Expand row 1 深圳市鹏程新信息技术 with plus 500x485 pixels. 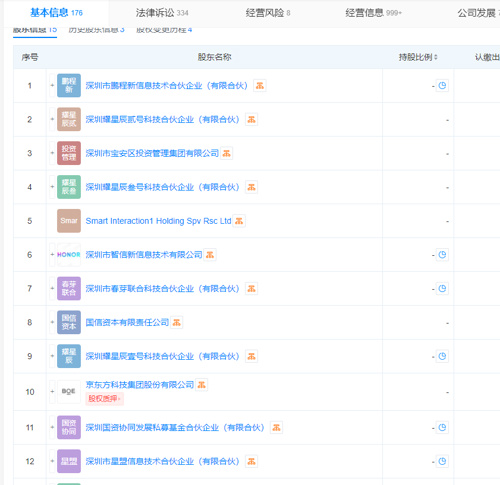52,85
